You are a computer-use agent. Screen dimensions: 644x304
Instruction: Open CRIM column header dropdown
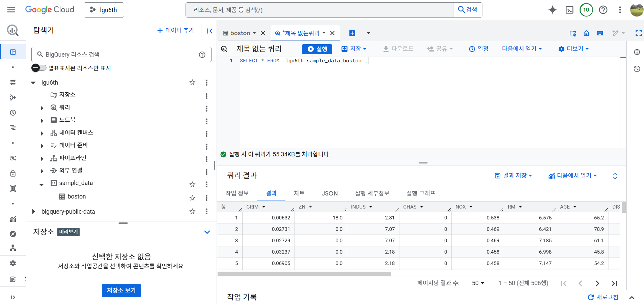[x=264, y=207]
